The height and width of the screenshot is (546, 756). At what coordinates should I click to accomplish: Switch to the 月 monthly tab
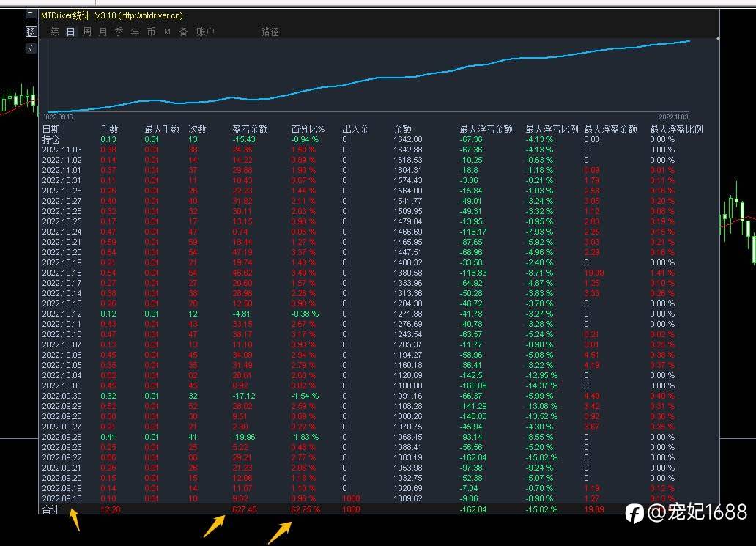point(103,32)
